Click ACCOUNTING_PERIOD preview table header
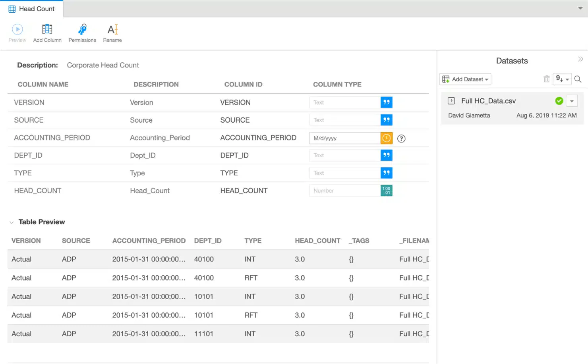 pyautogui.click(x=149, y=241)
